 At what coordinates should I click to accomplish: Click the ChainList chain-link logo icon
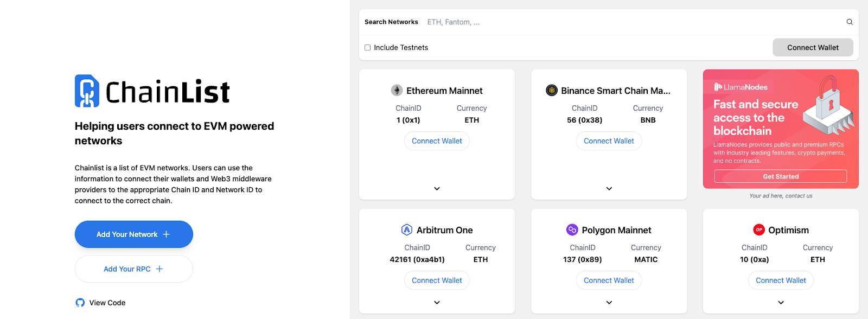pos(87,91)
